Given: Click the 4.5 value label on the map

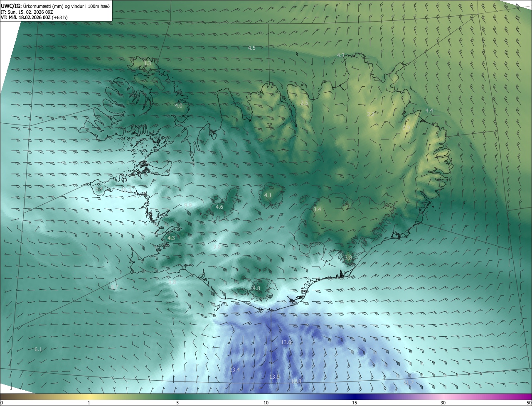Looking at the screenshot, I should point(251,48).
